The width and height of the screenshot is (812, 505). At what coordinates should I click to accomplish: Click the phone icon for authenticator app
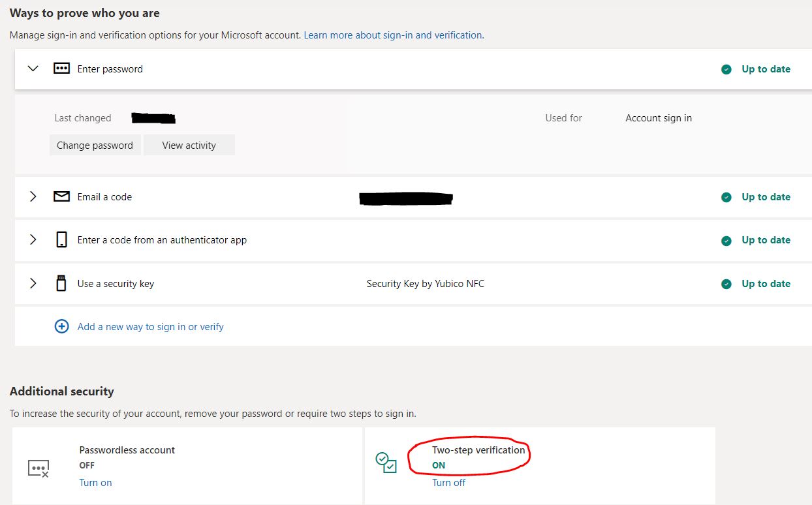[61, 240]
